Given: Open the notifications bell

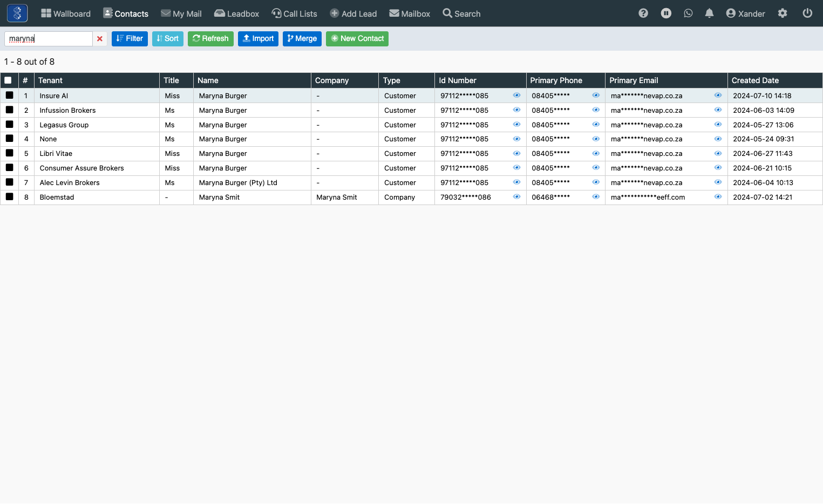Looking at the screenshot, I should 709,13.
